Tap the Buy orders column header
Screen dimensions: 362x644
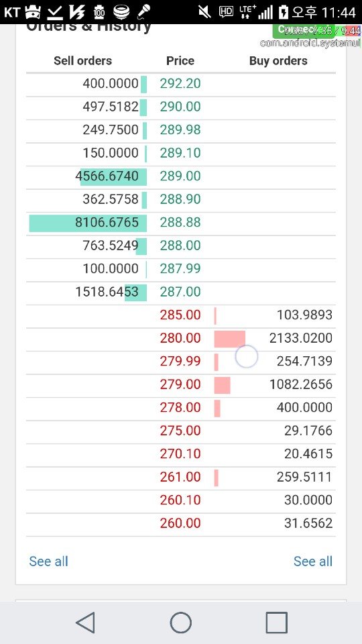point(278,61)
